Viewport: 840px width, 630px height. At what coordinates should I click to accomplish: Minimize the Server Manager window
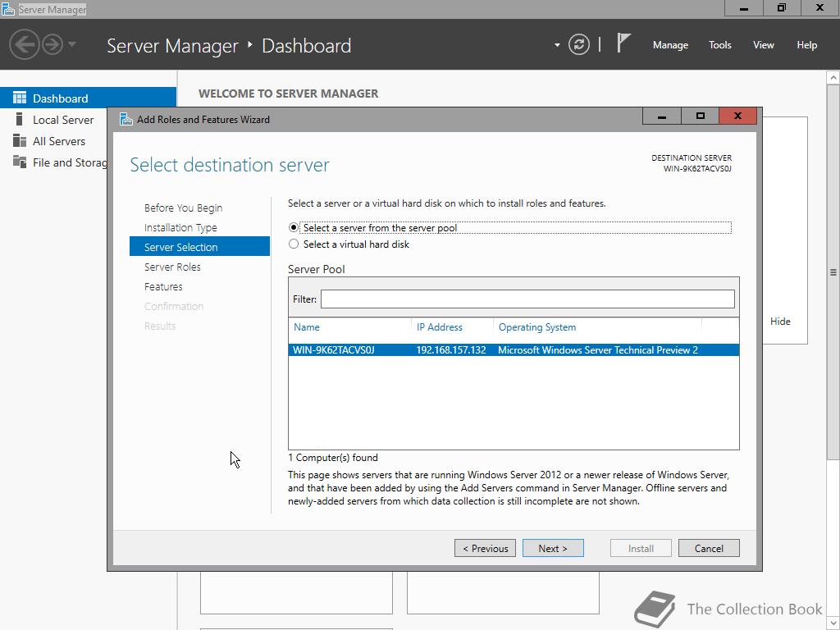pos(743,8)
